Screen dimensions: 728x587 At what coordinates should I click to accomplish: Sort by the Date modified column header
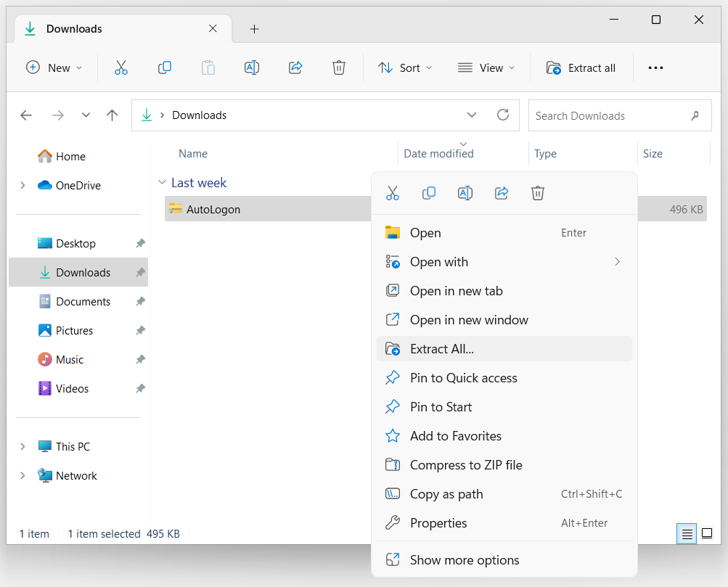438,154
